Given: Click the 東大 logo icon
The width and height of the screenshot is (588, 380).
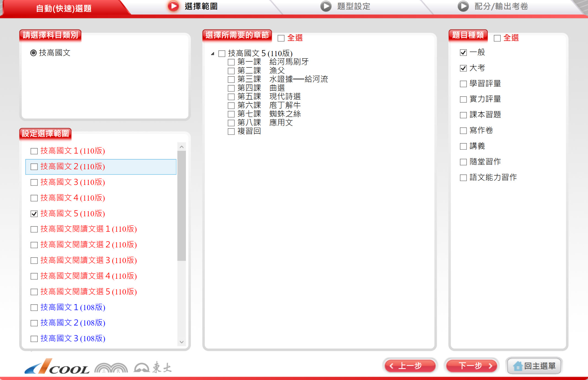Looking at the screenshot, I should pyautogui.click(x=142, y=368).
